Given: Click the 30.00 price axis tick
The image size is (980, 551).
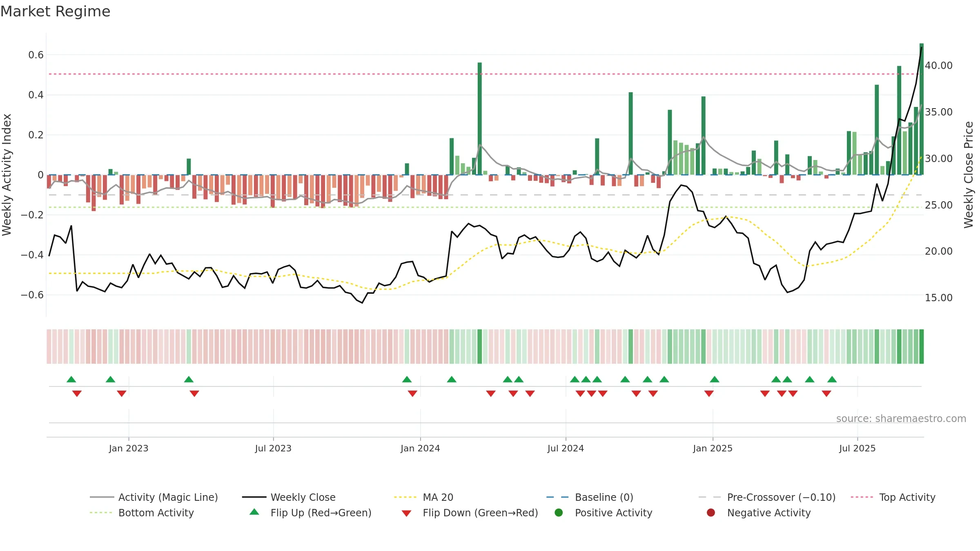Looking at the screenshot, I should [x=938, y=158].
